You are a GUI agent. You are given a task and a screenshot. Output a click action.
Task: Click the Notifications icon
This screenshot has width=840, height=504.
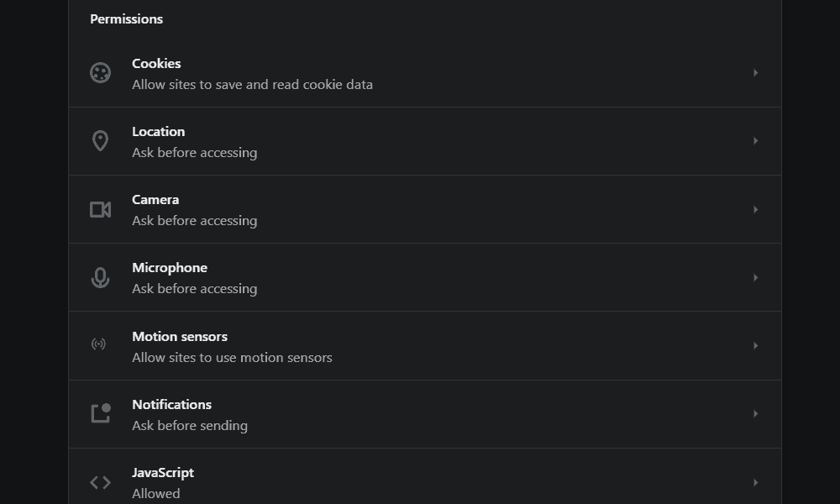[100, 413]
